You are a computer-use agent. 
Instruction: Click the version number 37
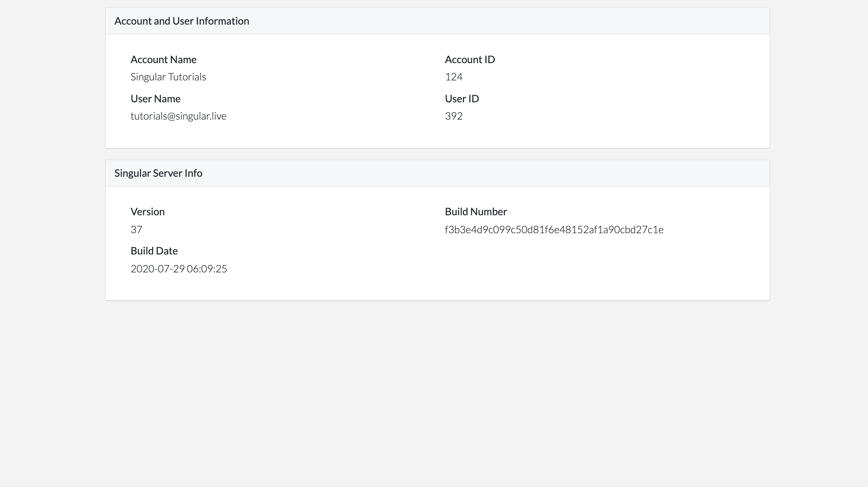coord(136,229)
